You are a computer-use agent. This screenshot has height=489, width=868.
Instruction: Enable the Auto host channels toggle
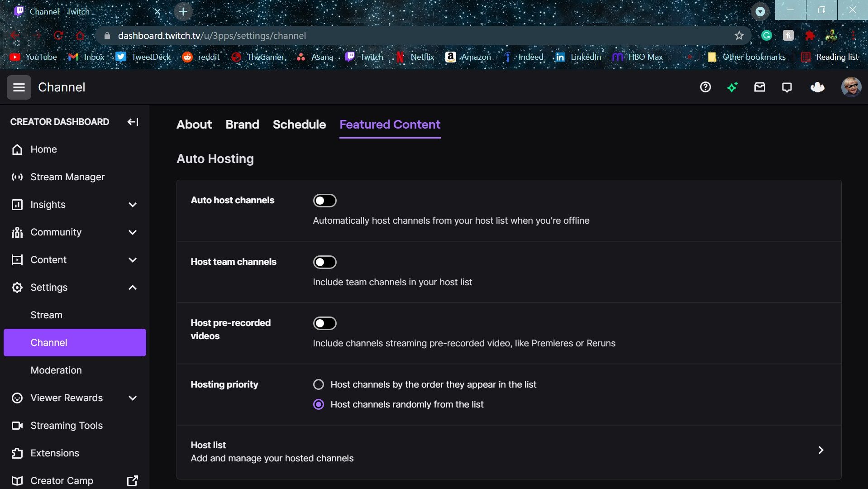[x=325, y=201]
